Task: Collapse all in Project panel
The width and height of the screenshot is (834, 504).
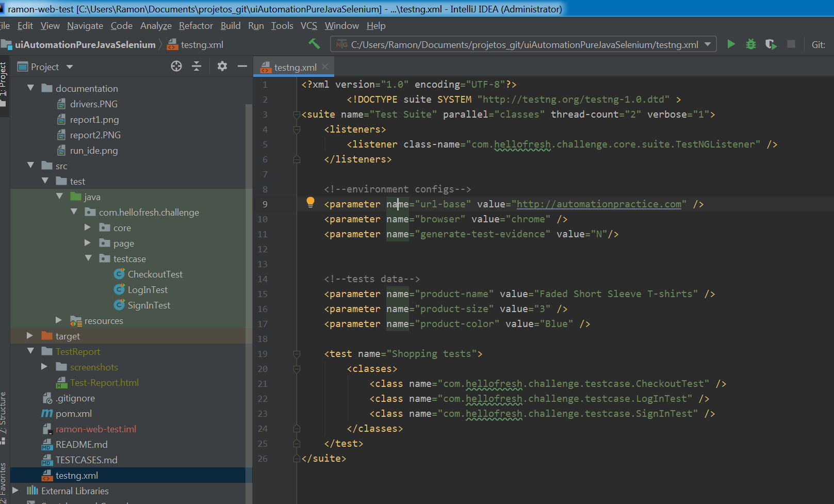Action: [197, 66]
